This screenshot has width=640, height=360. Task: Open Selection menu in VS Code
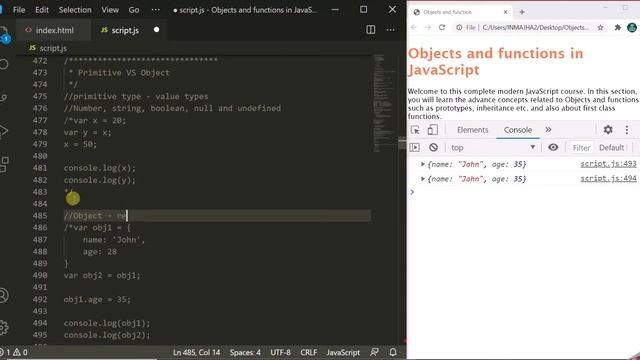point(75,10)
